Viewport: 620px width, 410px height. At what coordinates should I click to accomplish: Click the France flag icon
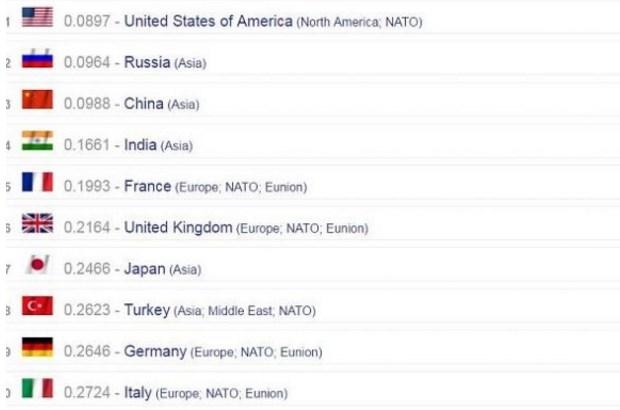[x=37, y=183]
